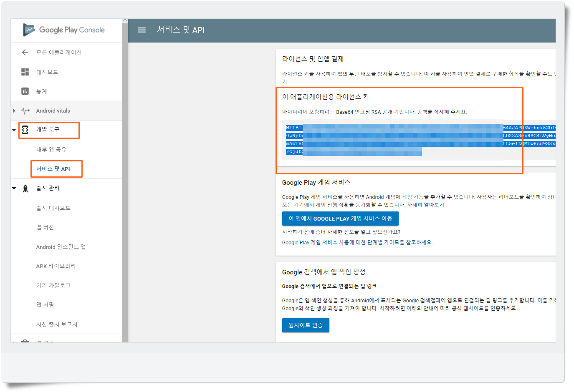Open 출시 대시보드 submenu item
Image resolution: width=574 pixels, height=392 pixels.
[53, 208]
